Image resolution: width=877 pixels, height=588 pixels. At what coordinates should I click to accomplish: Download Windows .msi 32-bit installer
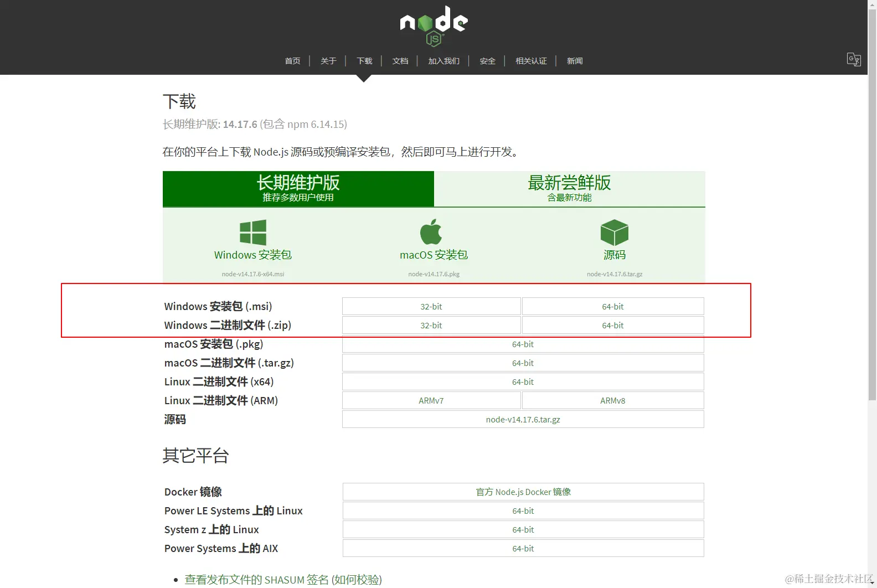tap(431, 306)
